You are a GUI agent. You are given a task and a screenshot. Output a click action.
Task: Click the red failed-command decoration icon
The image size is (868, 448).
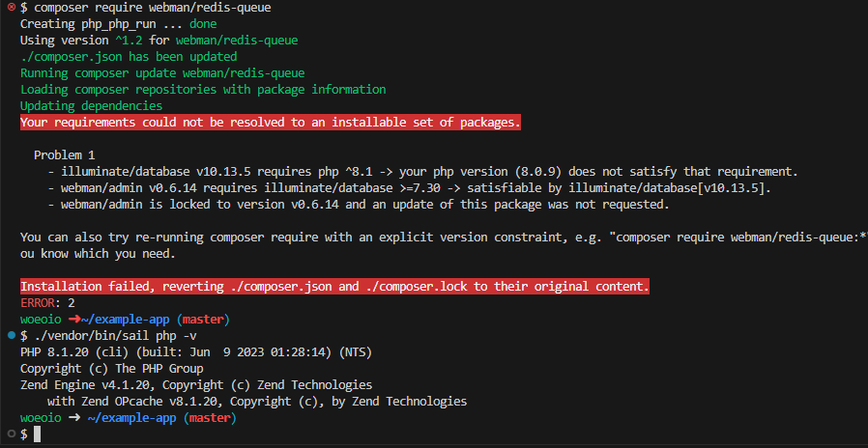[12, 7]
